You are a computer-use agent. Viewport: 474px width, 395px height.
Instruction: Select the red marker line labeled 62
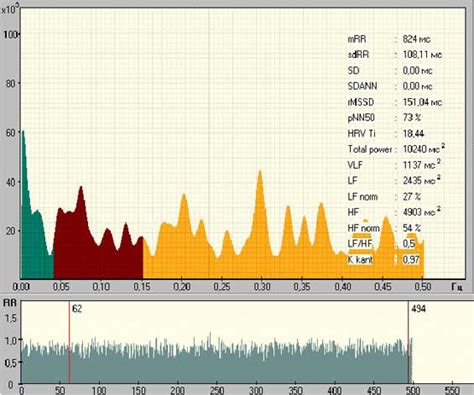70,342
